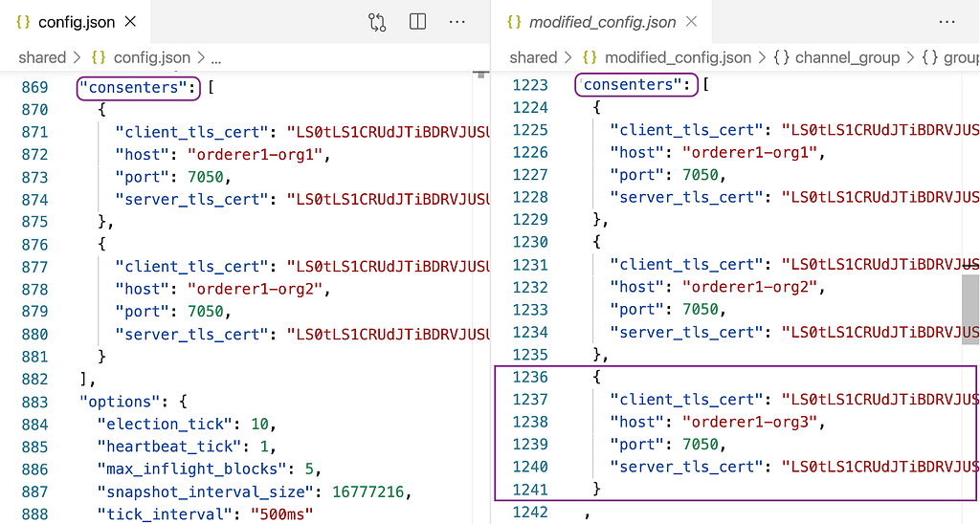980x524 pixels.
Task: Click line number 882 in left editor
Action: (34, 380)
